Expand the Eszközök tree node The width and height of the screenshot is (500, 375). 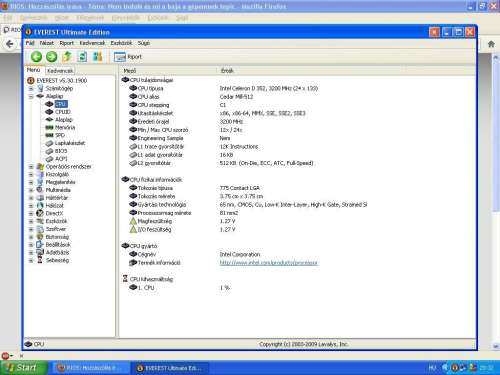(31, 221)
